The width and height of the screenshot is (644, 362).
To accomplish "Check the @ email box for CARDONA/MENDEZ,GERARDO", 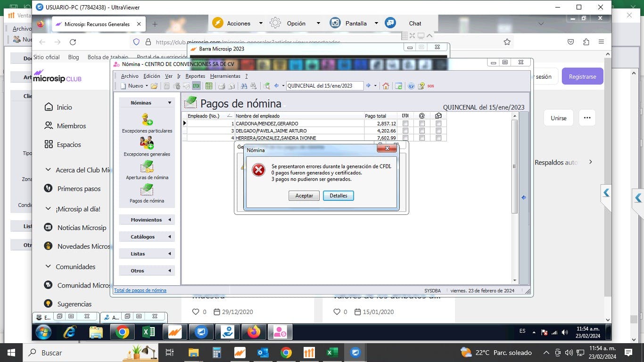I will [422, 123].
